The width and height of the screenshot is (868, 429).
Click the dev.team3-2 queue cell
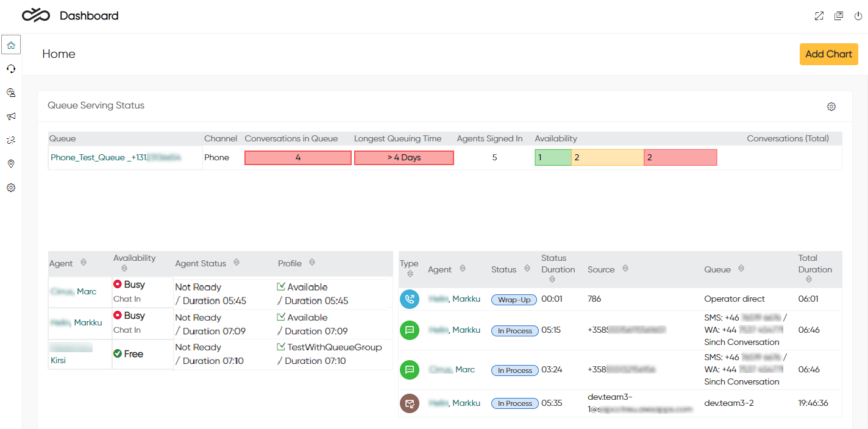tap(729, 403)
